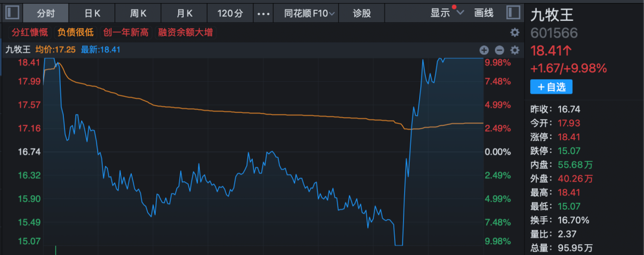This screenshot has width=644, height=255.
Task: Open more periods via ellipsis button
Action: tap(263, 13)
